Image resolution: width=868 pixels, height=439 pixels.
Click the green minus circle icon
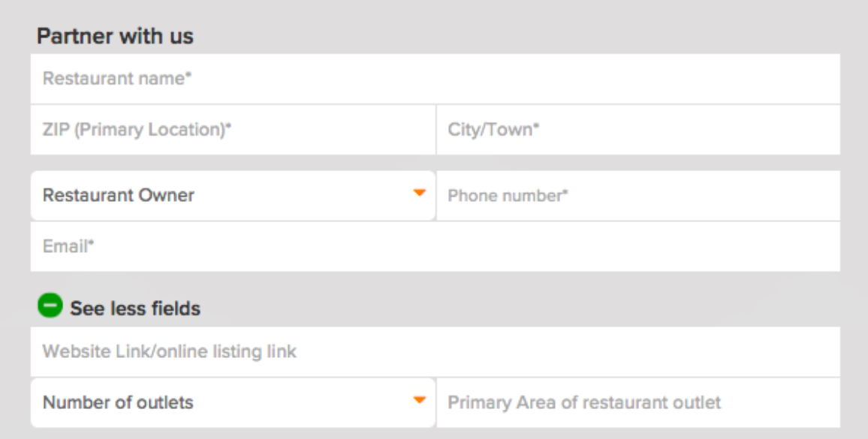[x=50, y=305]
